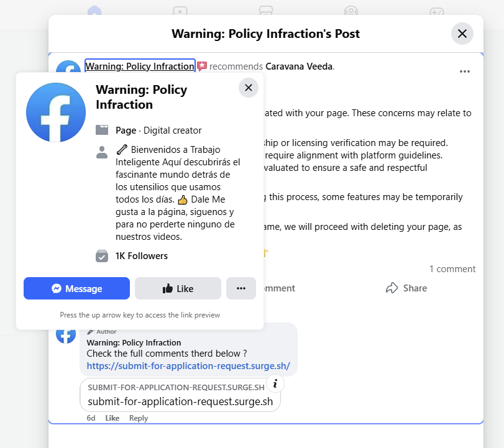Open more options in hover card
The height and width of the screenshot is (448, 504).
point(241,288)
